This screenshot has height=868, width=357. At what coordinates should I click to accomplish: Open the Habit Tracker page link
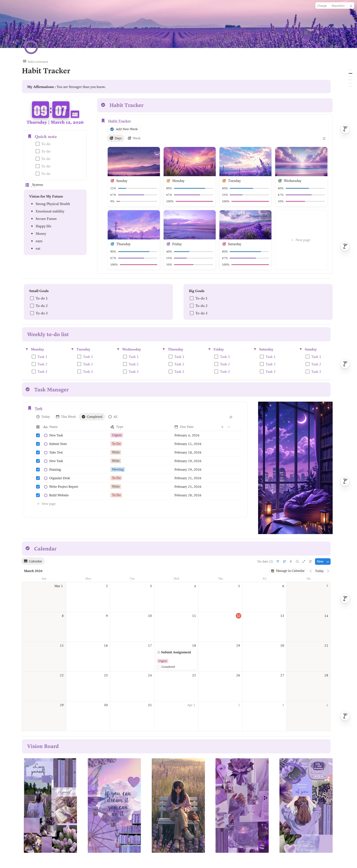[119, 121]
